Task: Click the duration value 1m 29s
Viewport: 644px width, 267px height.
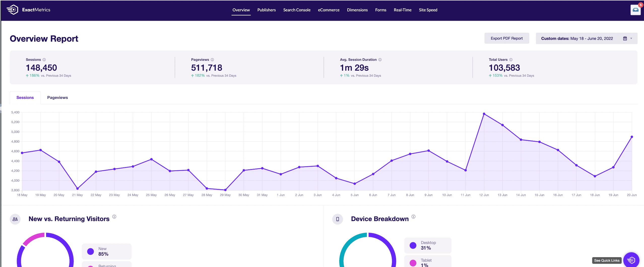Action: pos(354,68)
